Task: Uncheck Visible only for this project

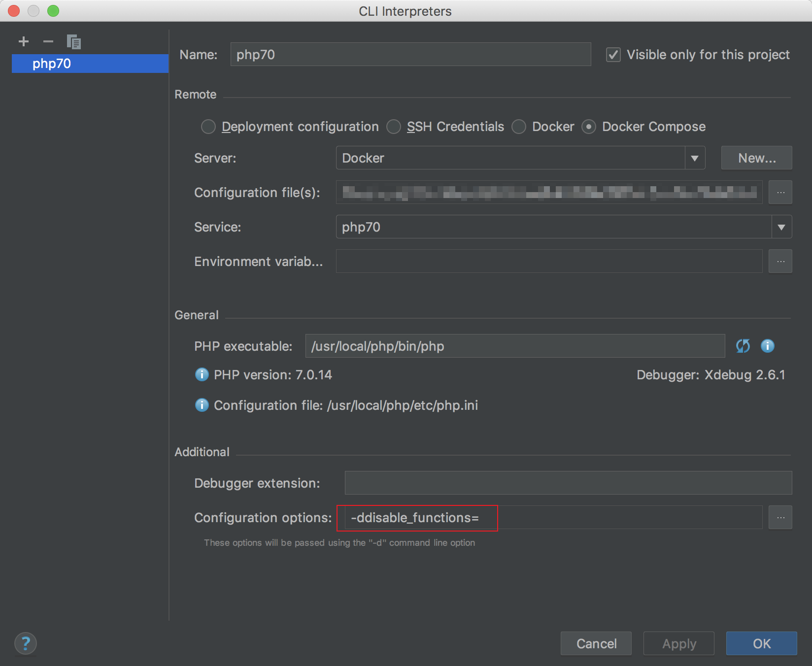Action: coord(613,55)
